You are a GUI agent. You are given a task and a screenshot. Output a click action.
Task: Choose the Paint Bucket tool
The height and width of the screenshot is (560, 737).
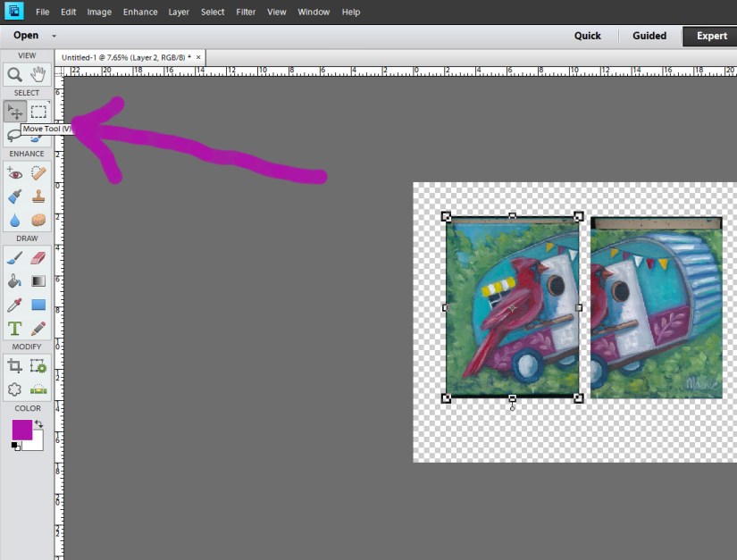13,280
